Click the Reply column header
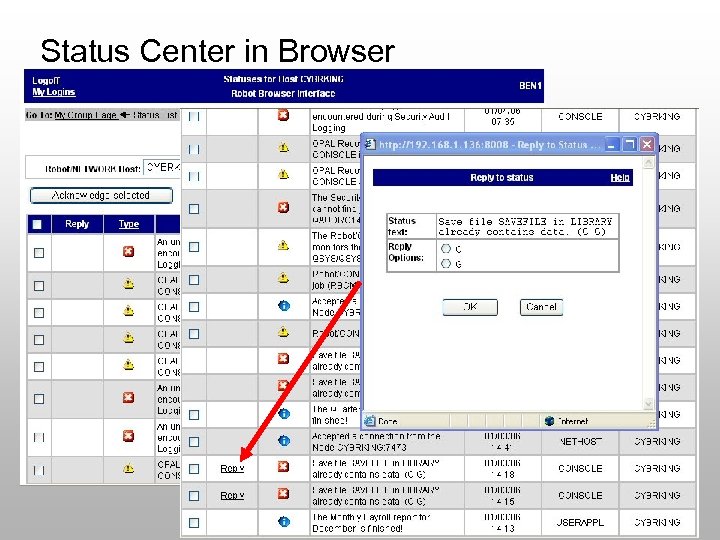Image resolution: width=720 pixels, height=540 pixels. (77, 224)
